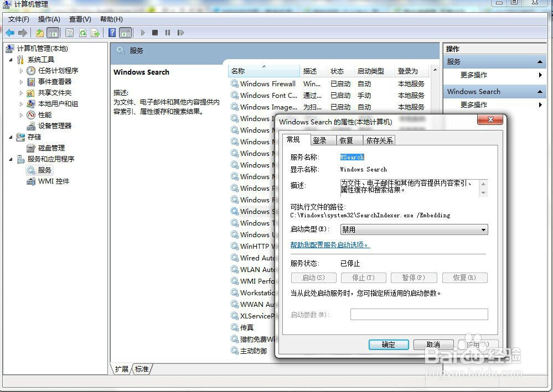Screen dimensions: 553x392
Task: Collapse the 服务和应用程序 tree node
Action: tap(11, 159)
